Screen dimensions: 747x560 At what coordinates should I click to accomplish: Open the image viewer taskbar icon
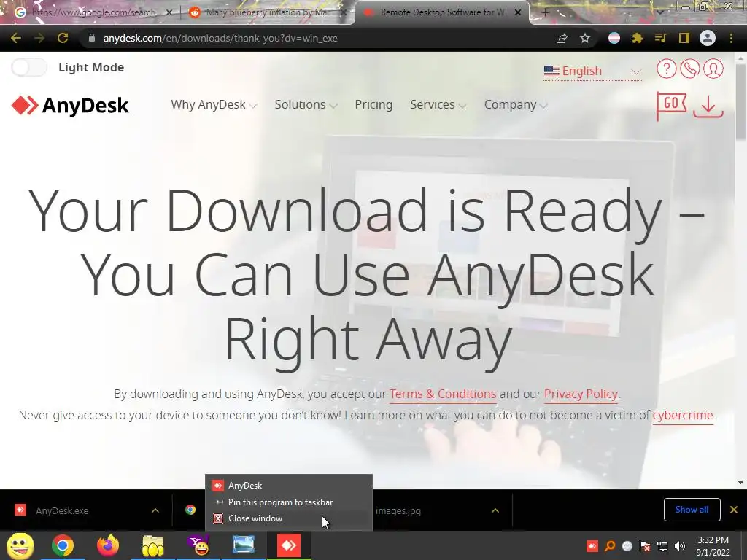tap(243, 545)
